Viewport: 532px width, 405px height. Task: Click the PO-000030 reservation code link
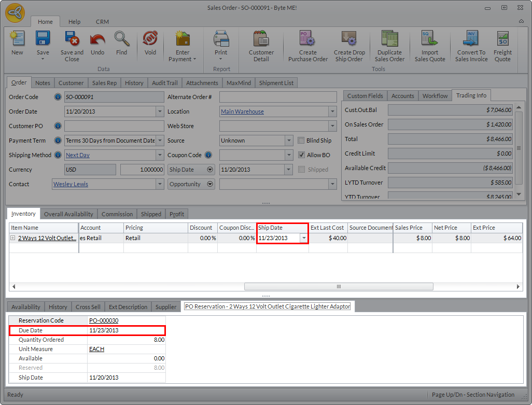(x=104, y=320)
